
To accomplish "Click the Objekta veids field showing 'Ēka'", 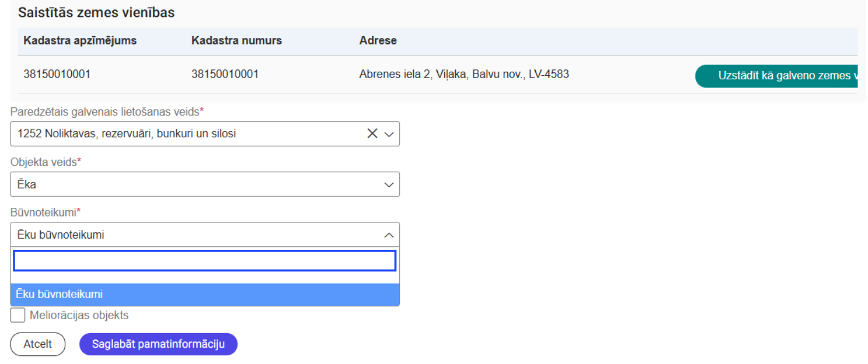I will [x=192, y=185].
